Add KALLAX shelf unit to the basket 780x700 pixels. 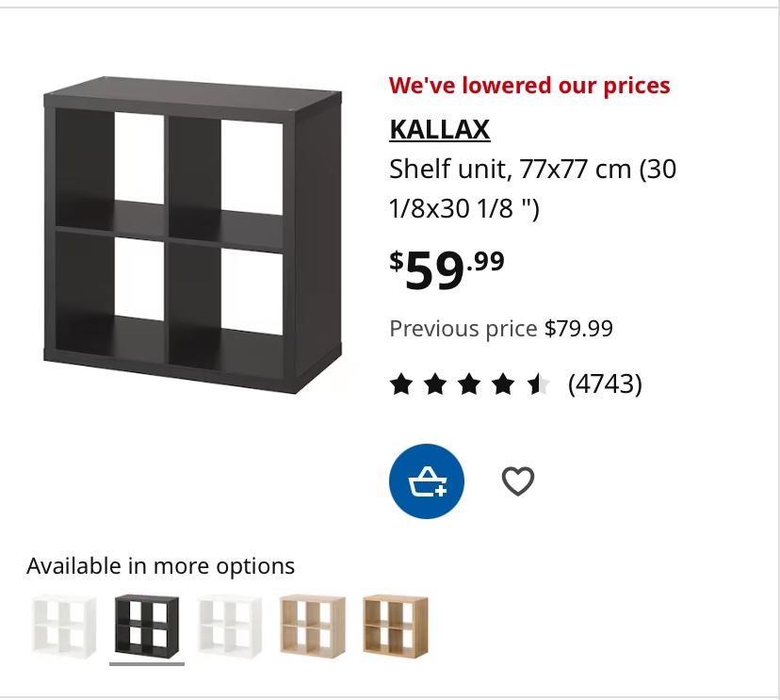(427, 480)
